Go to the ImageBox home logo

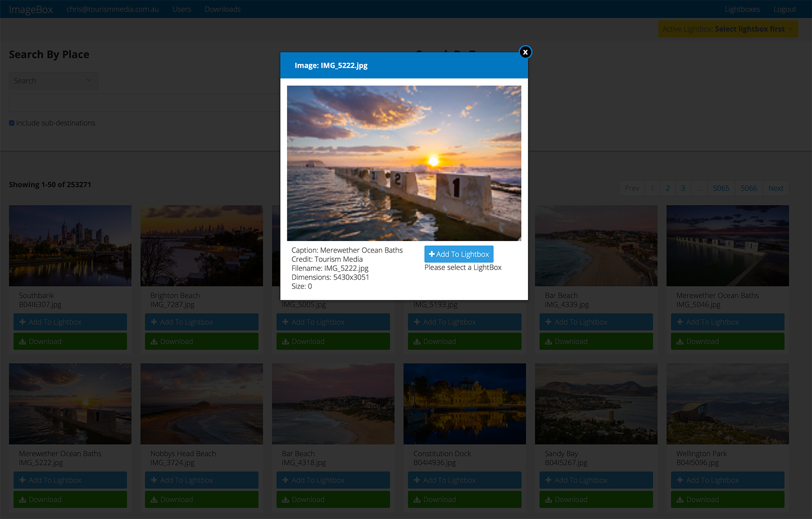tap(31, 9)
